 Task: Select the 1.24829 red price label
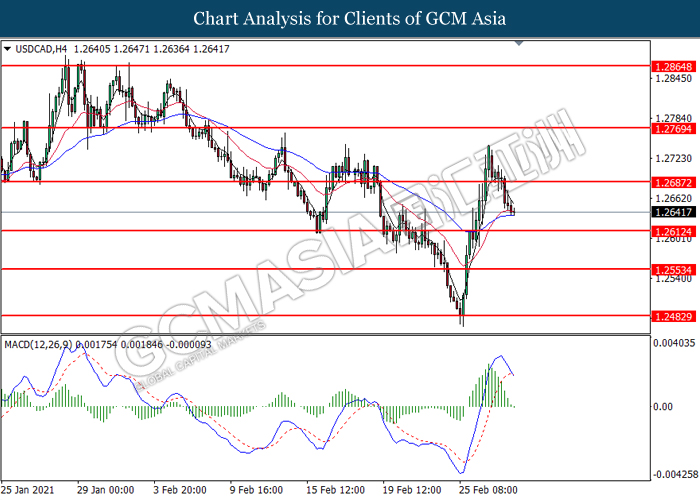coord(673,317)
